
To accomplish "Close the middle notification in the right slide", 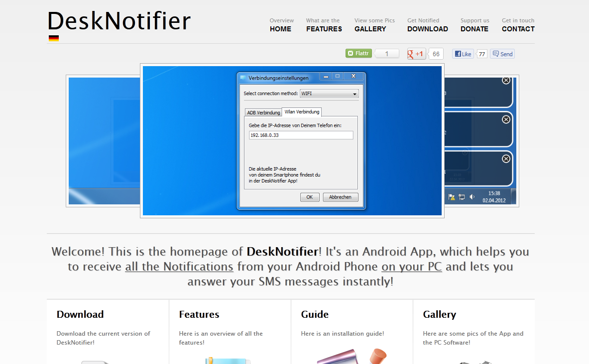I will (506, 119).
